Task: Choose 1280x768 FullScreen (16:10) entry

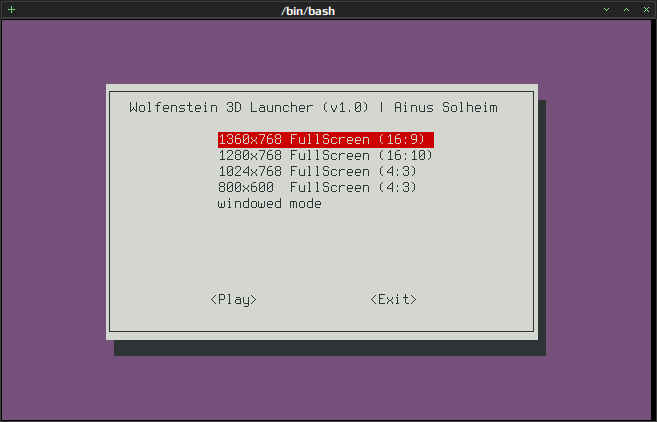Action: click(326, 155)
